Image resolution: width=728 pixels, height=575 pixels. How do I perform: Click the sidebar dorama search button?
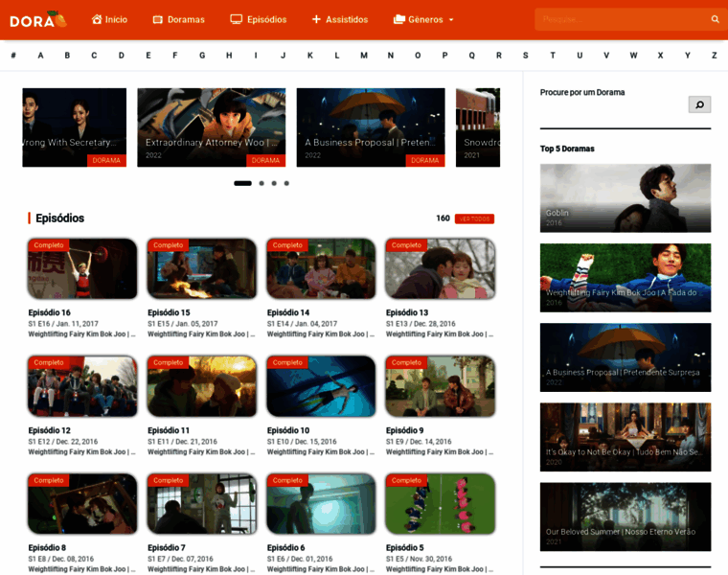click(x=699, y=104)
